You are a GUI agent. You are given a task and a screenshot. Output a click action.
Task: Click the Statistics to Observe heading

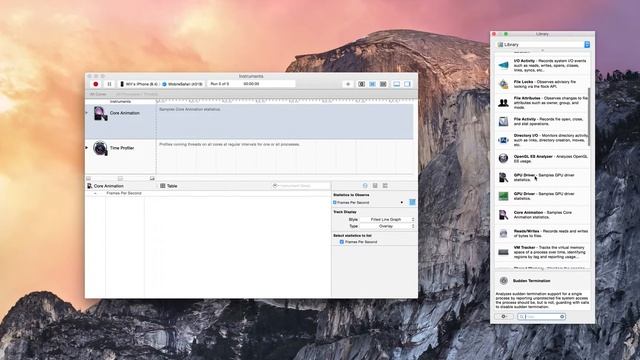(x=351, y=195)
